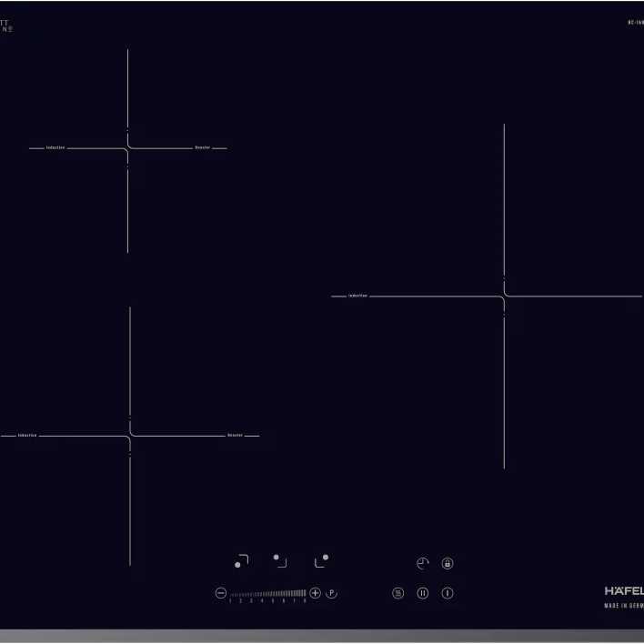This screenshot has width=644, height=644.
Task: Tap the top-left cooking zone selector icon
Action: tap(280, 560)
